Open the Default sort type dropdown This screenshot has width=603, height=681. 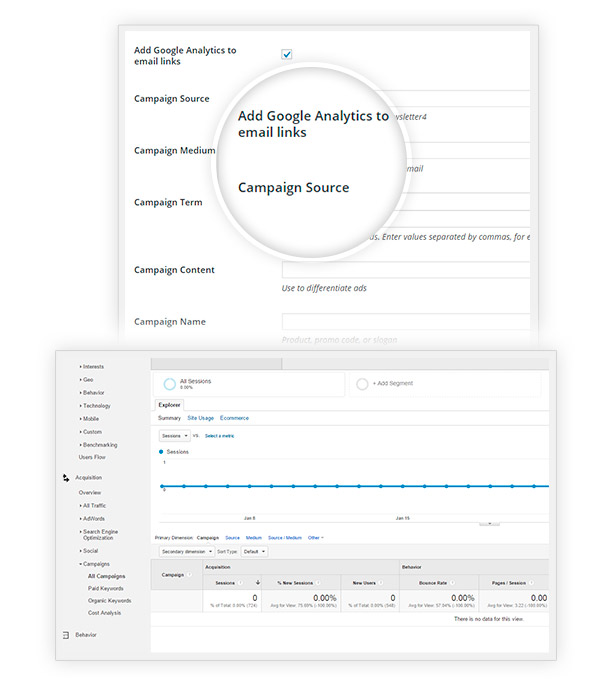tap(254, 552)
